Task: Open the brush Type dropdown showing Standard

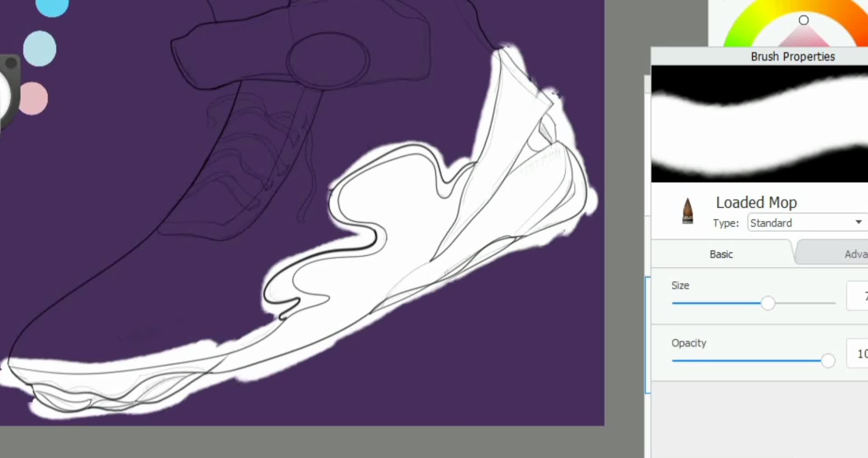Action: point(807,222)
